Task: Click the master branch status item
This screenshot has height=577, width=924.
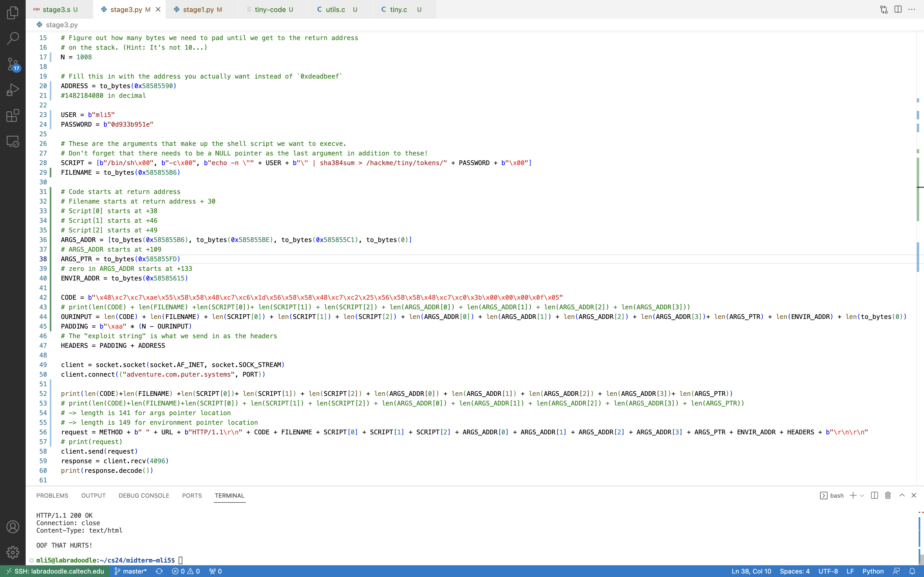Action: coord(130,571)
